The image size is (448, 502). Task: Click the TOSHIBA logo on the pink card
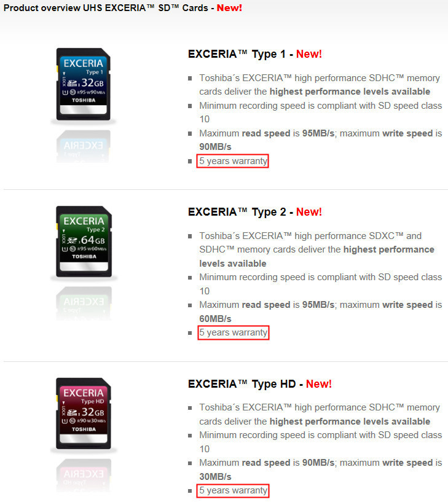point(84,429)
